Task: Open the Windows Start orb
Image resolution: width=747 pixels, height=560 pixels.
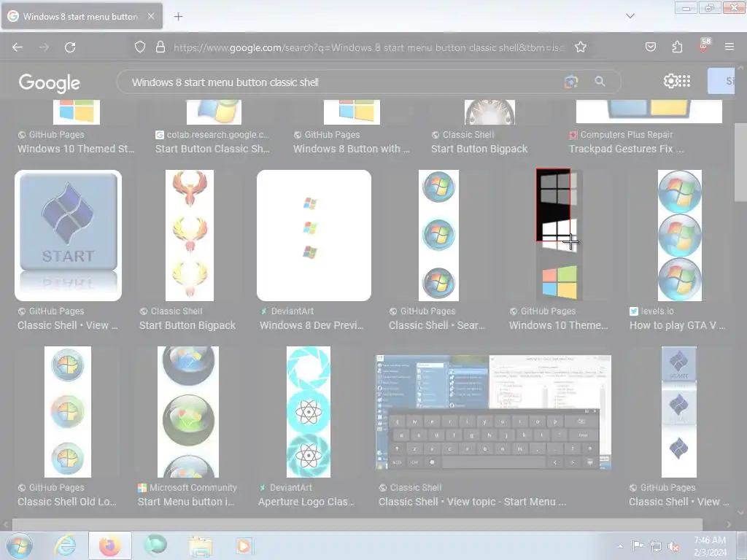Action: [x=19, y=545]
